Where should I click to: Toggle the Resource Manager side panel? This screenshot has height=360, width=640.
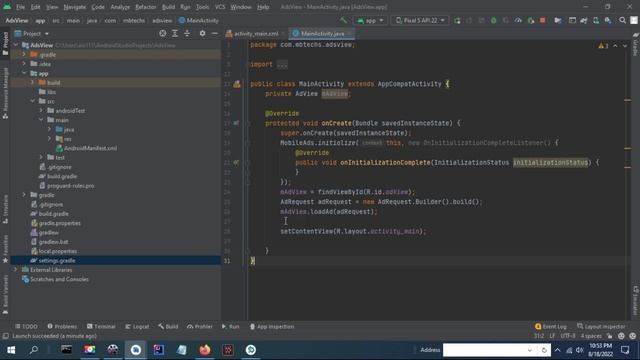pos(5,93)
